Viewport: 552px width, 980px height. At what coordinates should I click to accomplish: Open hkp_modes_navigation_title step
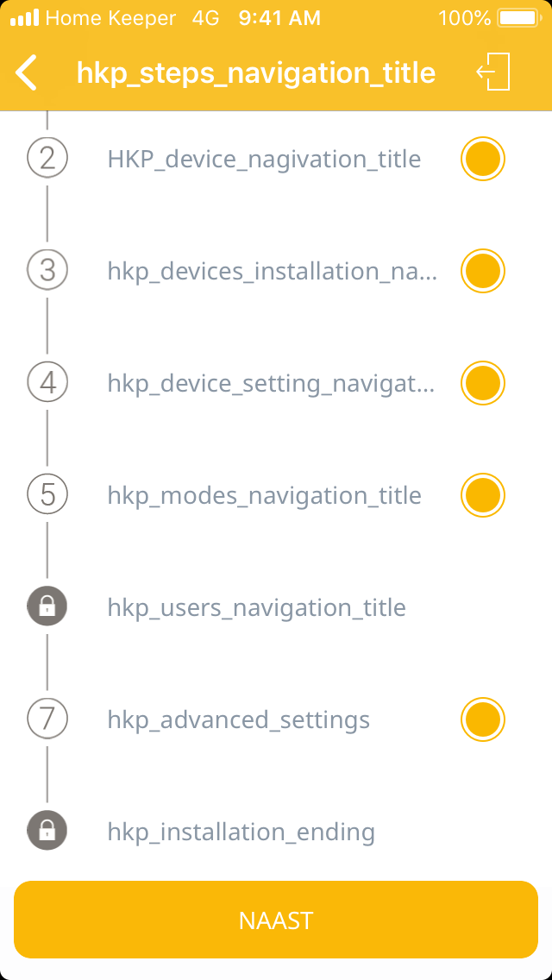(264, 496)
